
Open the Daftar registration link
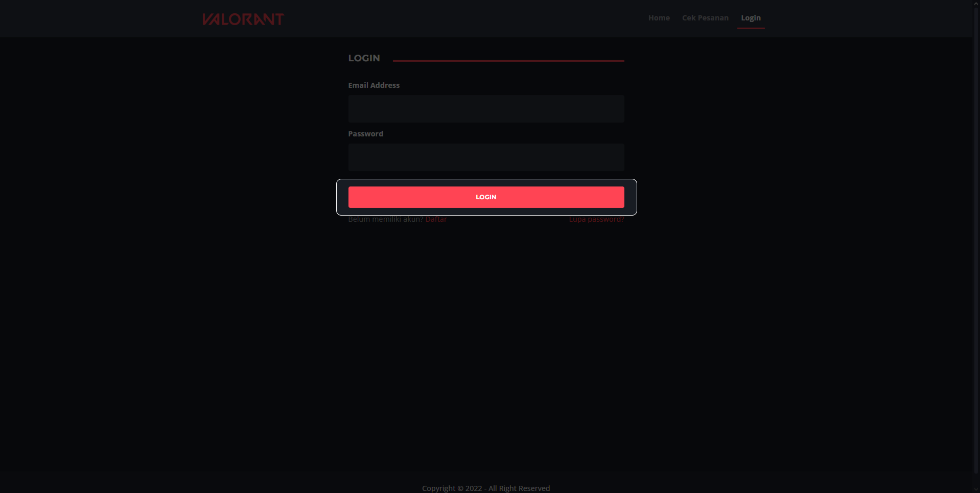[x=436, y=219]
